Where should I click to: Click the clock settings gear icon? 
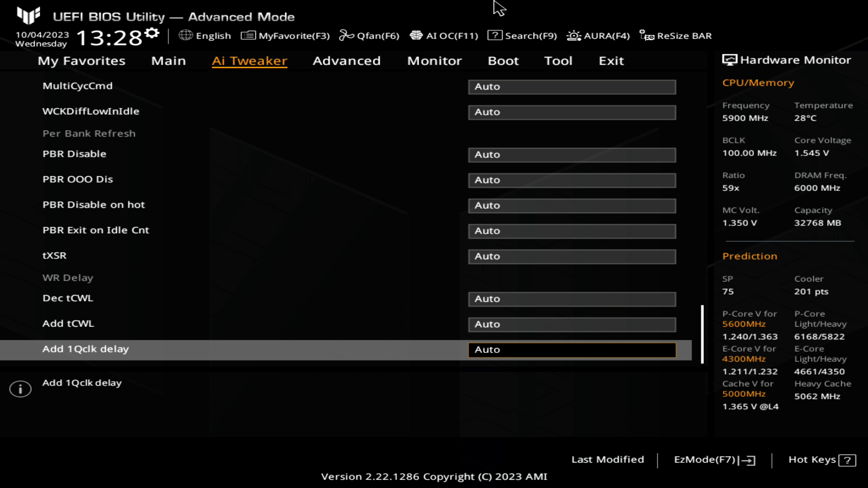click(x=152, y=33)
